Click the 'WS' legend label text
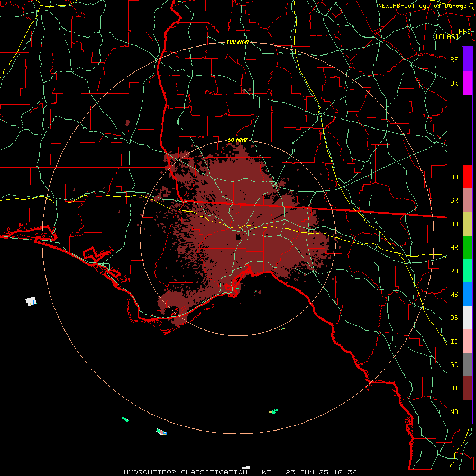This screenshot has width=476, height=476. (x=454, y=295)
